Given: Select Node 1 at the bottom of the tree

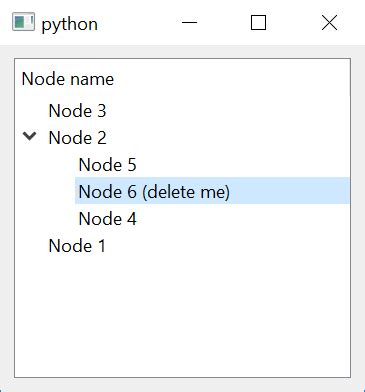Looking at the screenshot, I should tap(77, 246).
